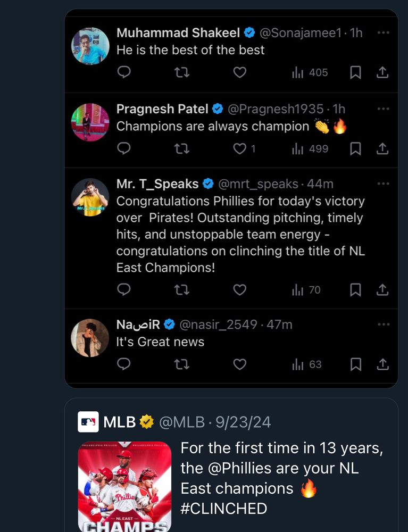
Task: Bookmark NaصiR's 'It's Great news' tweet
Action: pyautogui.click(x=356, y=364)
